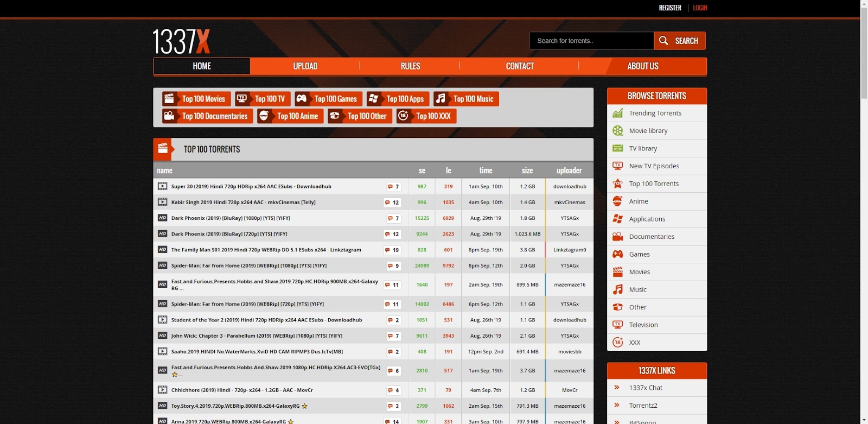Open Student of the Year 2 torrent
Image resolution: width=868 pixels, height=424 pixels.
[x=266, y=320]
